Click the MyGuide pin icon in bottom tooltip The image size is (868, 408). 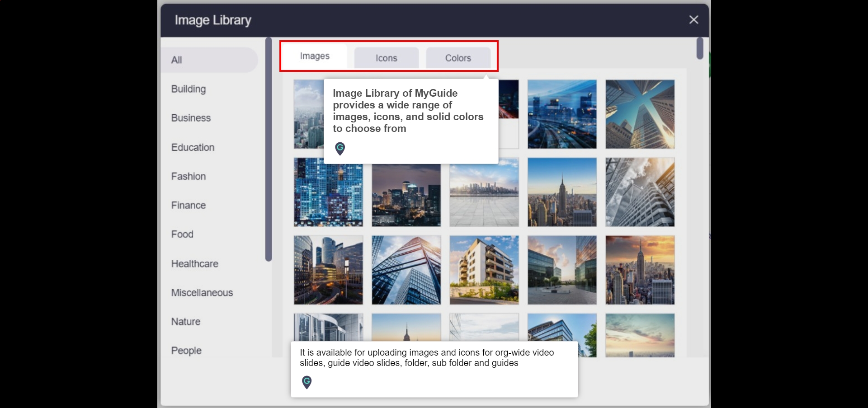tap(307, 382)
